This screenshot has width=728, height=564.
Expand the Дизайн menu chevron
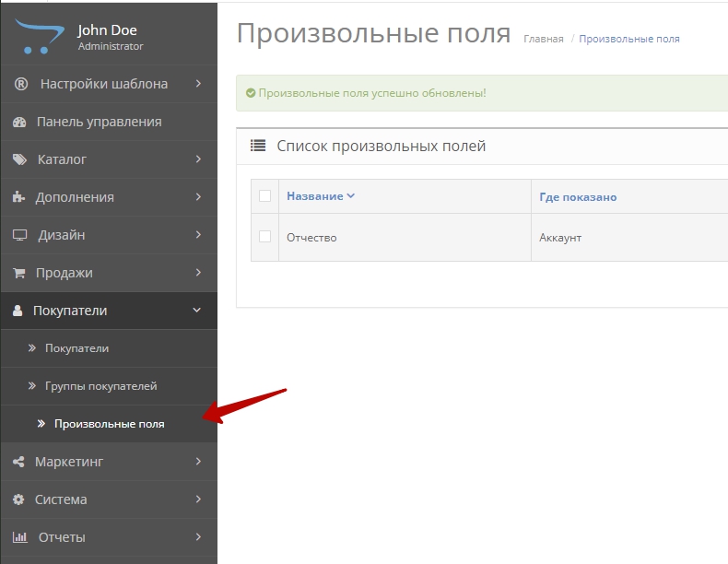198,234
